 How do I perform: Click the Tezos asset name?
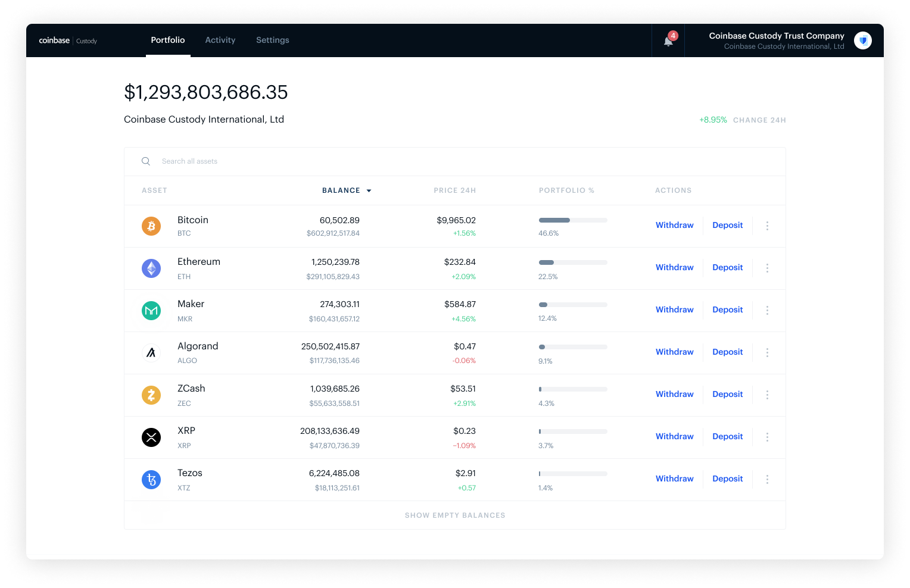tap(190, 473)
